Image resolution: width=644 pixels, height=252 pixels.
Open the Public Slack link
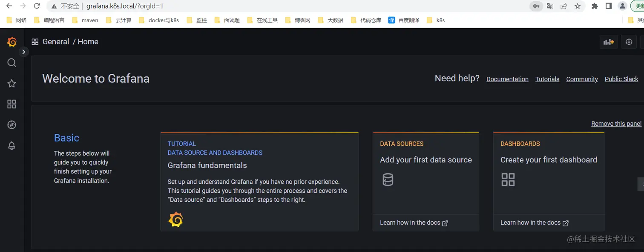coord(621,79)
